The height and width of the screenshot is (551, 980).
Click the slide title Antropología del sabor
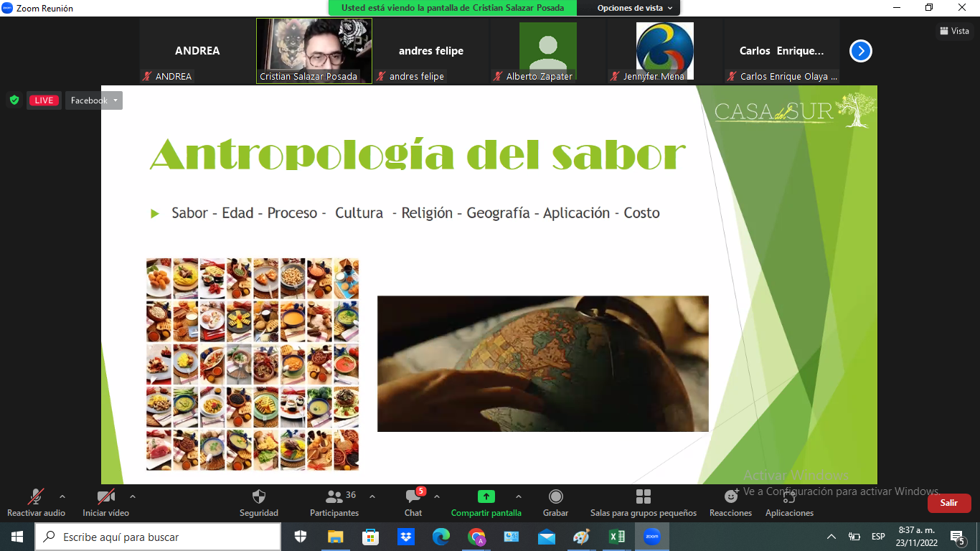click(418, 154)
